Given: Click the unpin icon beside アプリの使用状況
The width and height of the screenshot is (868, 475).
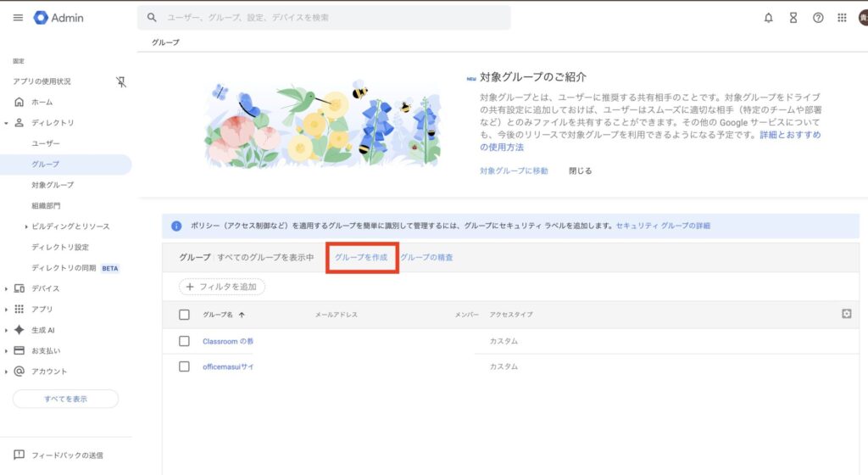Looking at the screenshot, I should click(120, 81).
